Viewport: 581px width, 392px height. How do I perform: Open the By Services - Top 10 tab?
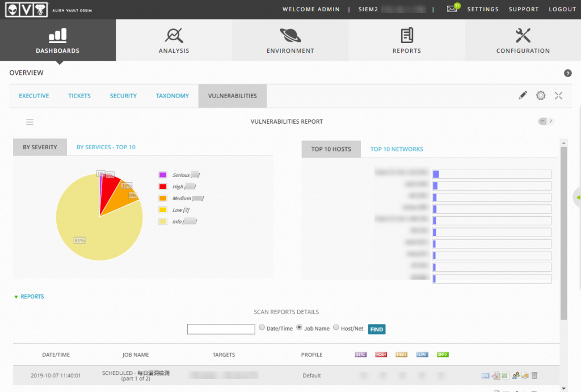coord(106,147)
